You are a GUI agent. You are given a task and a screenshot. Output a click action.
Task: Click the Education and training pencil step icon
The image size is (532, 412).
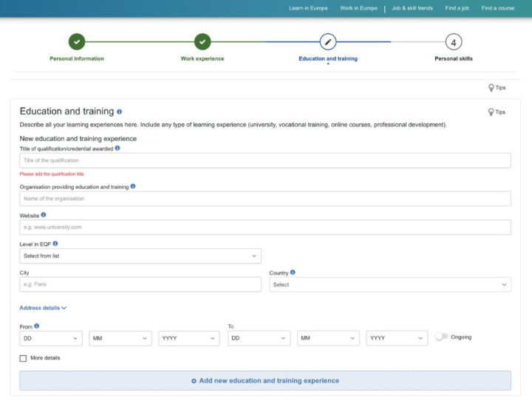pyautogui.click(x=328, y=42)
